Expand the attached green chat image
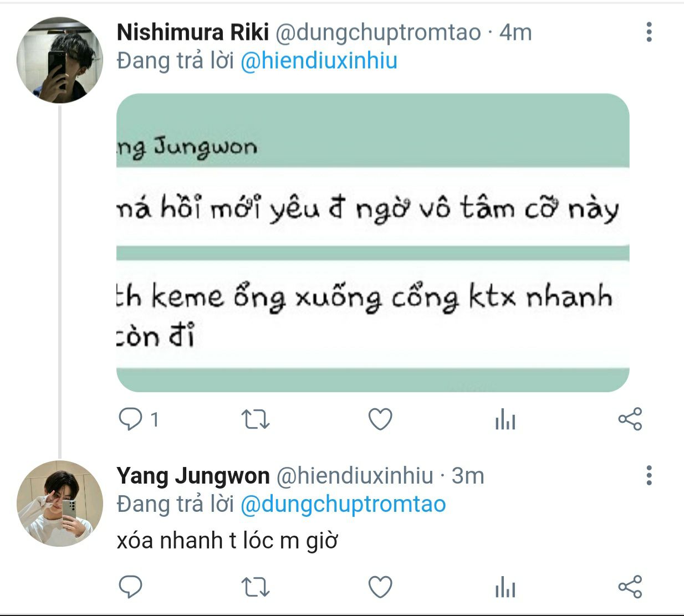The width and height of the screenshot is (684, 616). click(372, 243)
